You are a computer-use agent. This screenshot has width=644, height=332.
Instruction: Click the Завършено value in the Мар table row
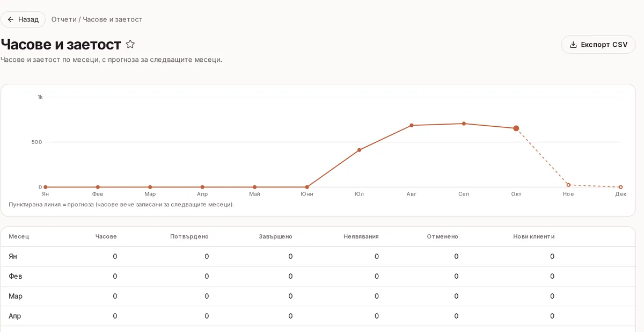pyautogui.click(x=290, y=296)
